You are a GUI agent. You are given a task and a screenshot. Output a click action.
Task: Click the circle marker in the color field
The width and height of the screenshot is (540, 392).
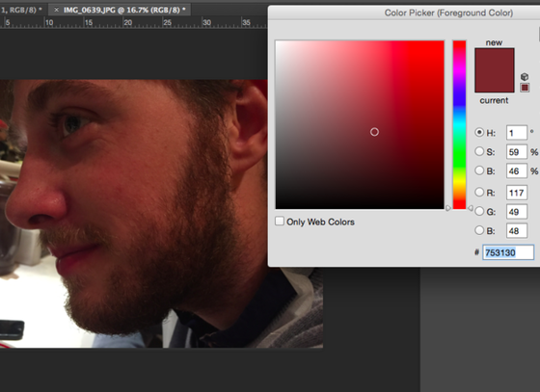click(x=374, y=132)
